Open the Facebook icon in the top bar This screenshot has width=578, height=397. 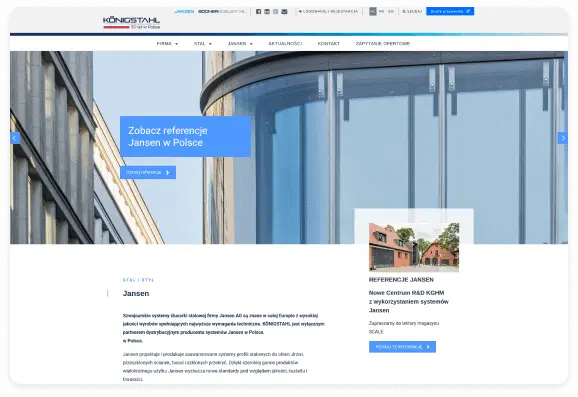pos(258,11)
